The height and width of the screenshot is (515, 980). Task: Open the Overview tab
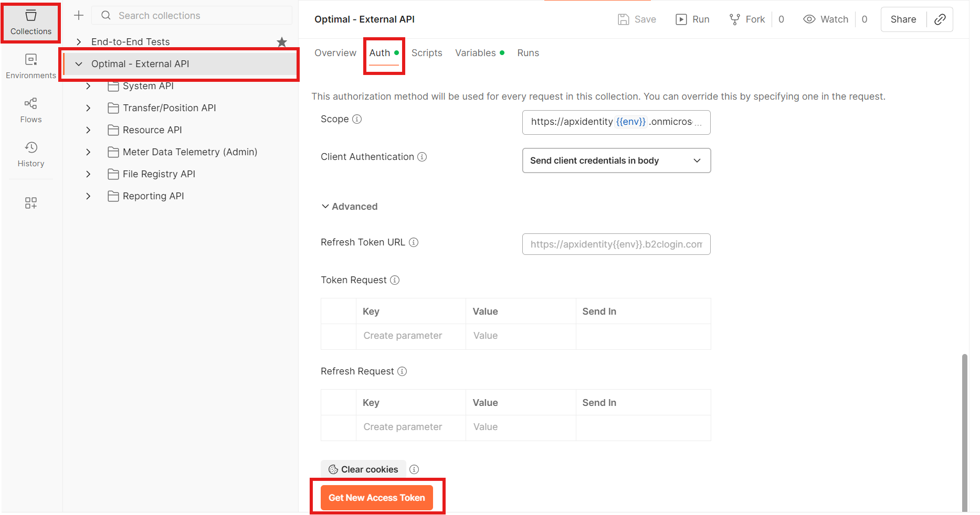[x=335, y=52]
